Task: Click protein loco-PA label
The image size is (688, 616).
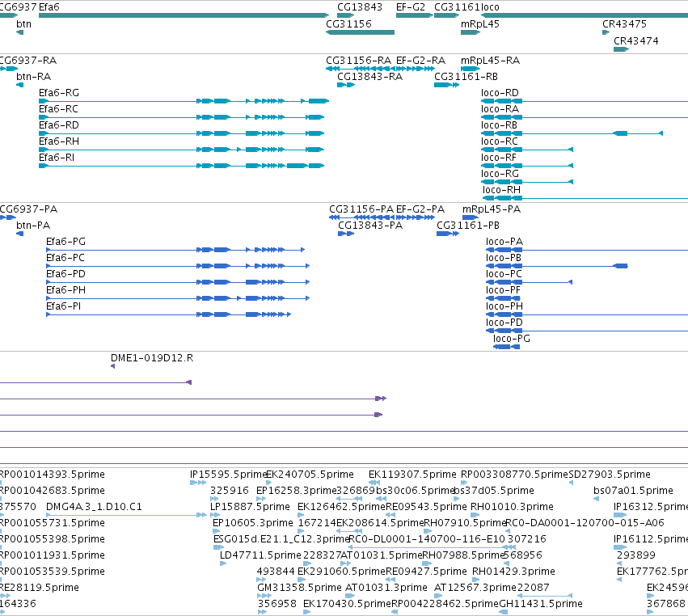Action: pos(504,242)
